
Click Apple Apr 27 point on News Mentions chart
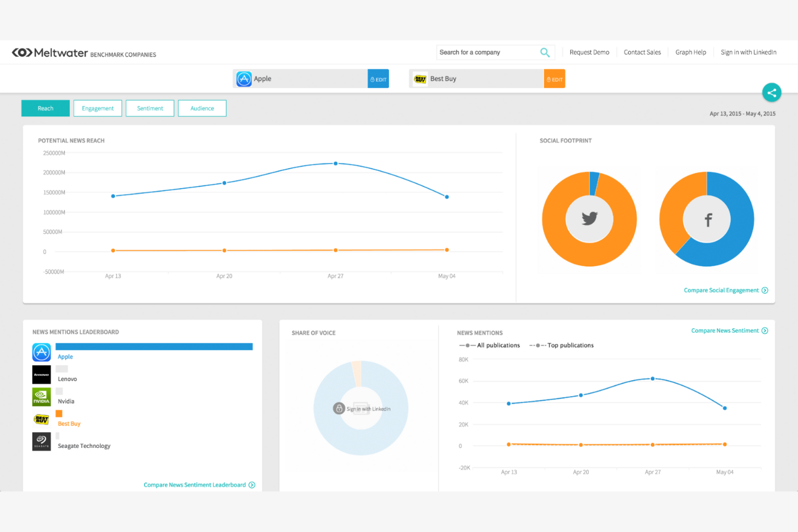click(x=652, y=379)
